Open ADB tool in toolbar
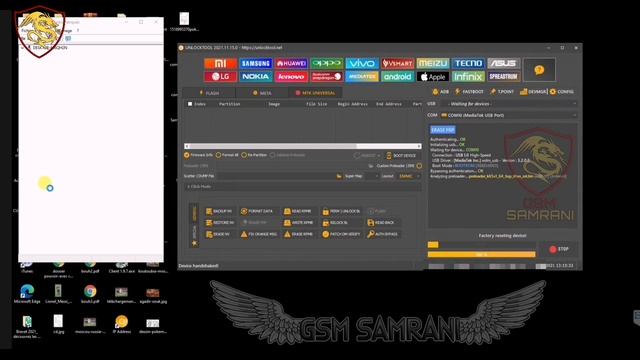The width and height of the screenshot is (640, 360). pos(440,92)
